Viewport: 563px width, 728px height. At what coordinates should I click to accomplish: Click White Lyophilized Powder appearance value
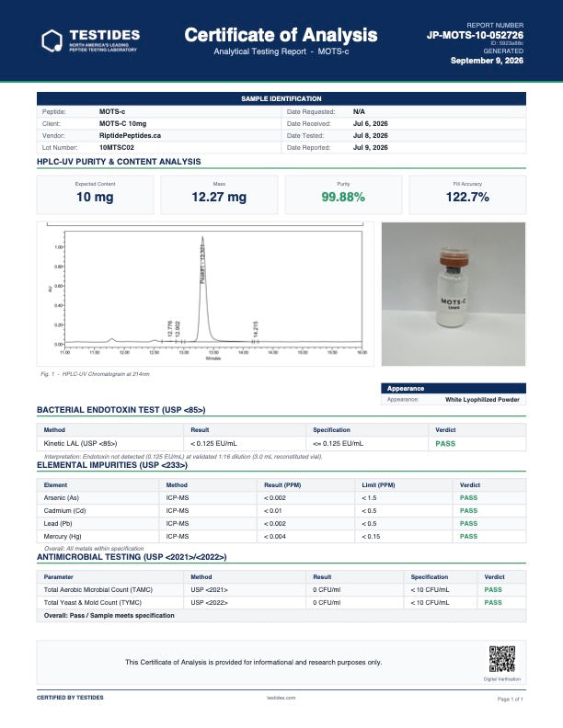click(x=482, y=399)
